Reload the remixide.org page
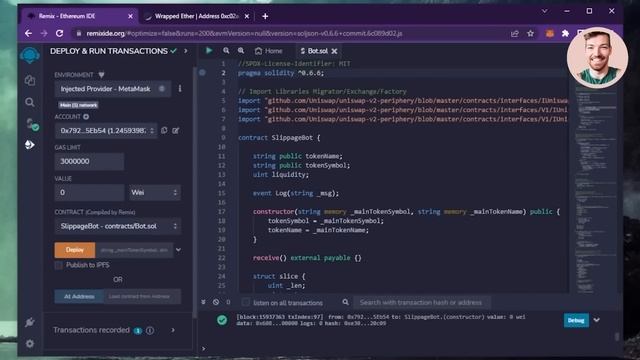 coord(60,33)
